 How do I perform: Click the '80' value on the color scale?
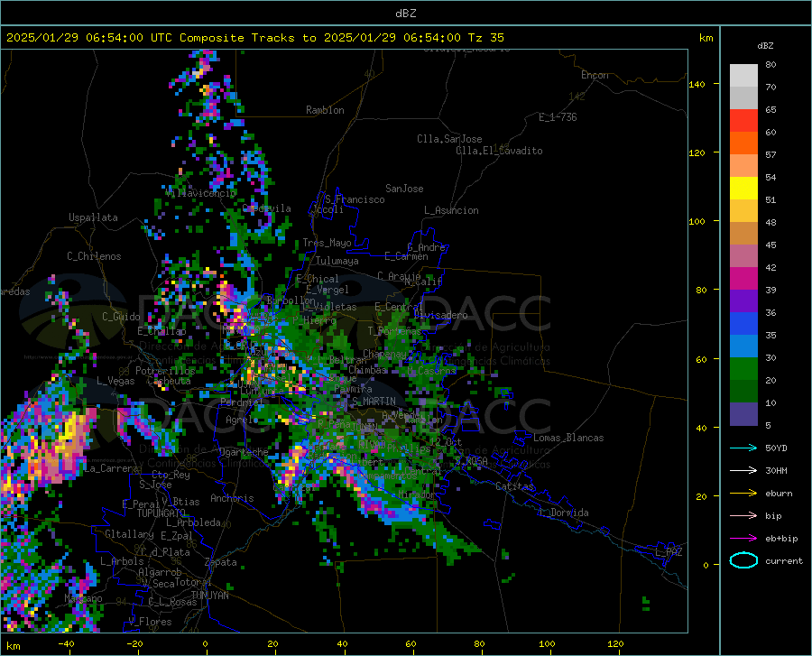coord(770,65)
